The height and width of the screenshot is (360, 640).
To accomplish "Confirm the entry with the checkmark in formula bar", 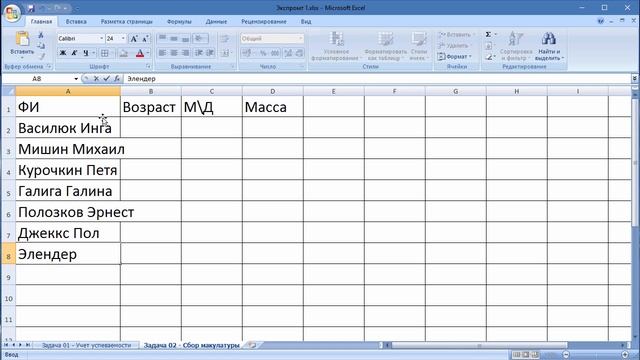I will 107,78.
